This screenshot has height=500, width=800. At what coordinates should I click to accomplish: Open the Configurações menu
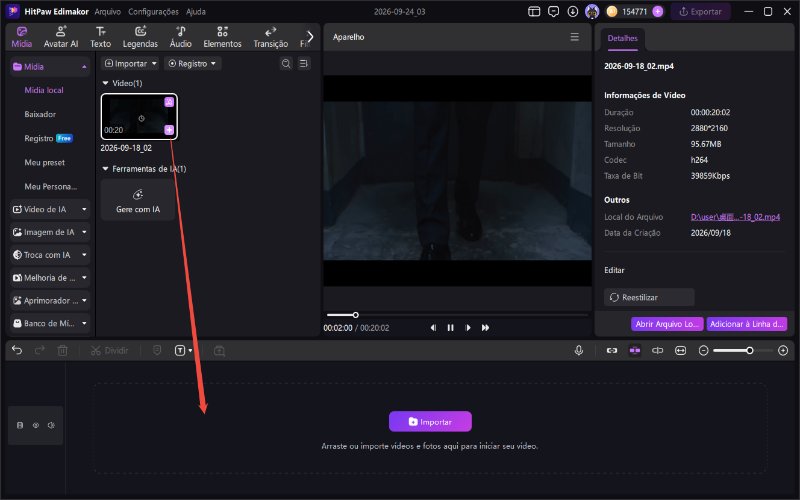click(x=153, y=12)
